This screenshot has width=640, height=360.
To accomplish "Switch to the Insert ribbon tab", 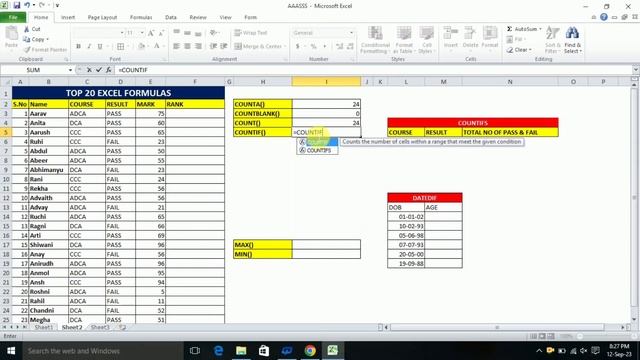I will pyautogui.click(x=68, y=17).
